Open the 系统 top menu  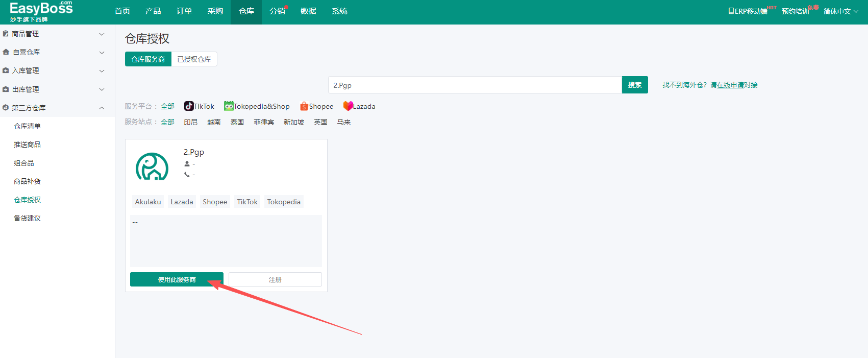click(339, 11)
